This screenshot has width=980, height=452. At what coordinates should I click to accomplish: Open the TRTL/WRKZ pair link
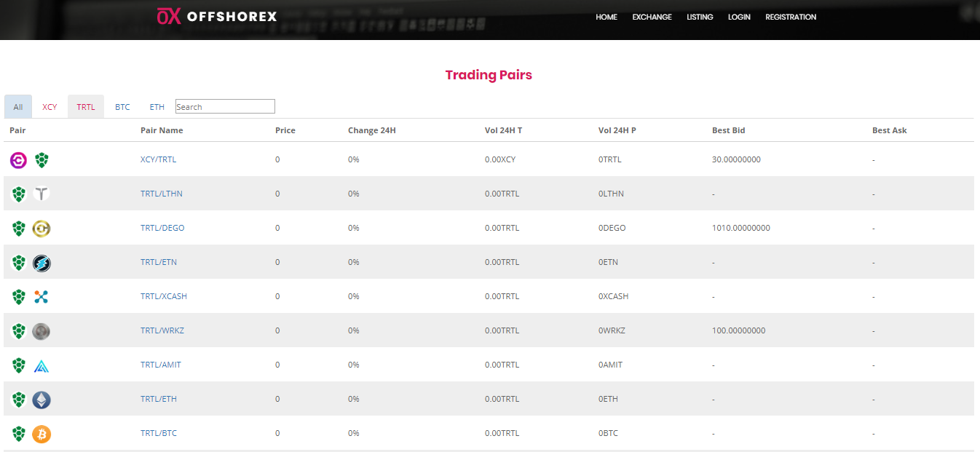pyautogui.click(x=162, y=330)
